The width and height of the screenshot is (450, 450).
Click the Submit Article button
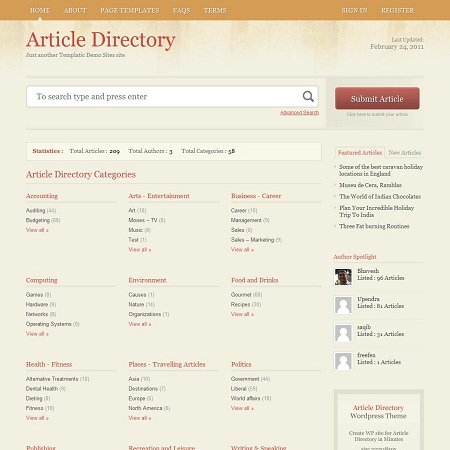(x=377, y=98)
